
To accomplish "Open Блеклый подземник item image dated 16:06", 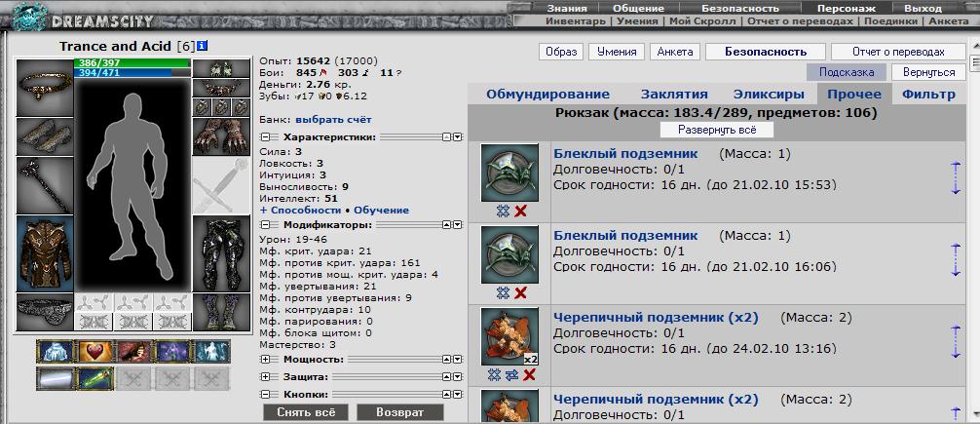I will click(509, 254).
